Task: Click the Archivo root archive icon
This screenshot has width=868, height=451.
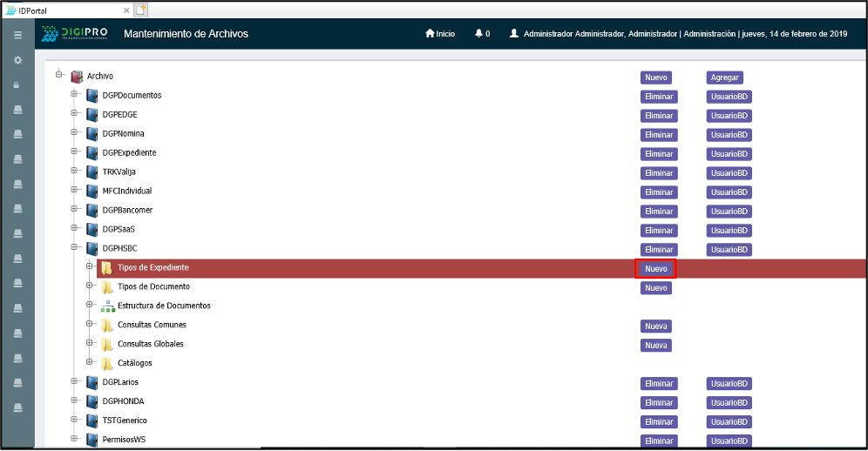Action: click(x=77, y=77)
